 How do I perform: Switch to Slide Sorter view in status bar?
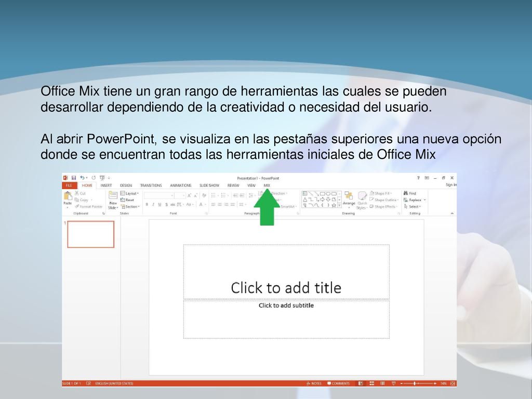click(x=372, y=383)
